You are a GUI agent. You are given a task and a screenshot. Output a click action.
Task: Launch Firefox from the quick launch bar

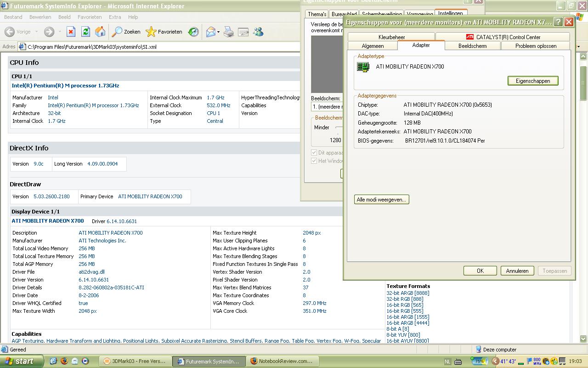[x=64, y=361]
